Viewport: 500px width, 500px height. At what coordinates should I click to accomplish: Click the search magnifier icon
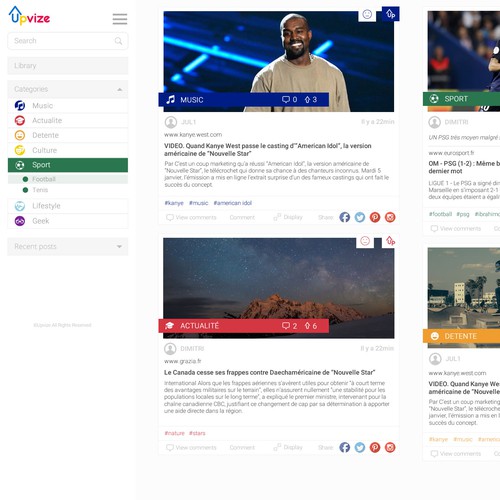[x=118, y=41]
